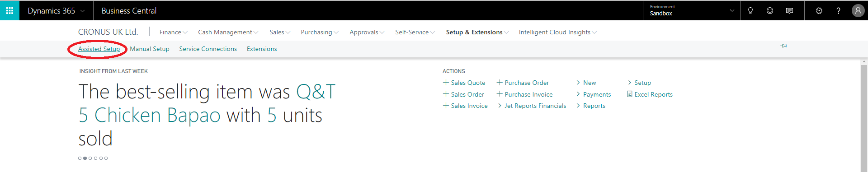Select Setup & Extensions menu
The width and height of the screenshot is (868, 172).
(x=477, y=32)
